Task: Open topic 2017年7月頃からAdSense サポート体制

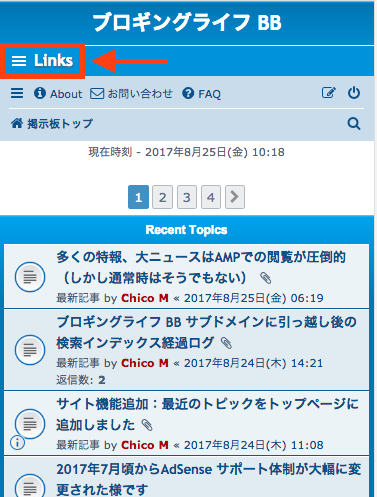Action: [x=208, y=479]
